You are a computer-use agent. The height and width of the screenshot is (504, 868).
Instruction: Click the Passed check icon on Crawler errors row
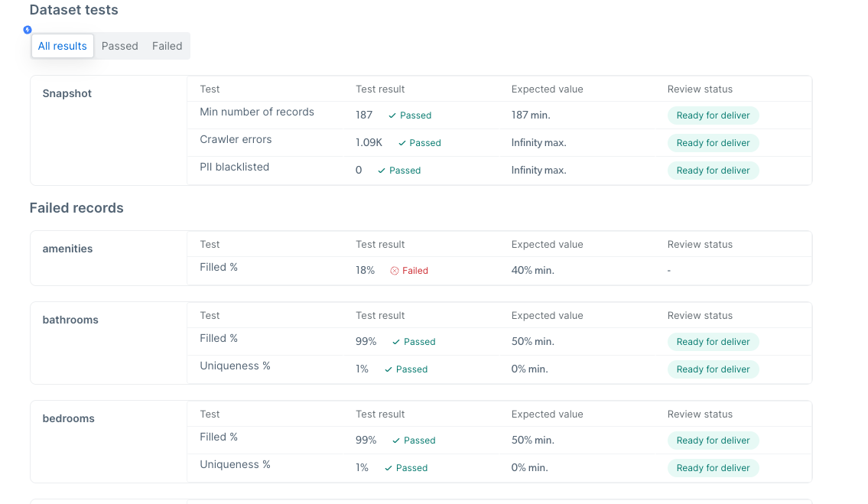(402, 143)
